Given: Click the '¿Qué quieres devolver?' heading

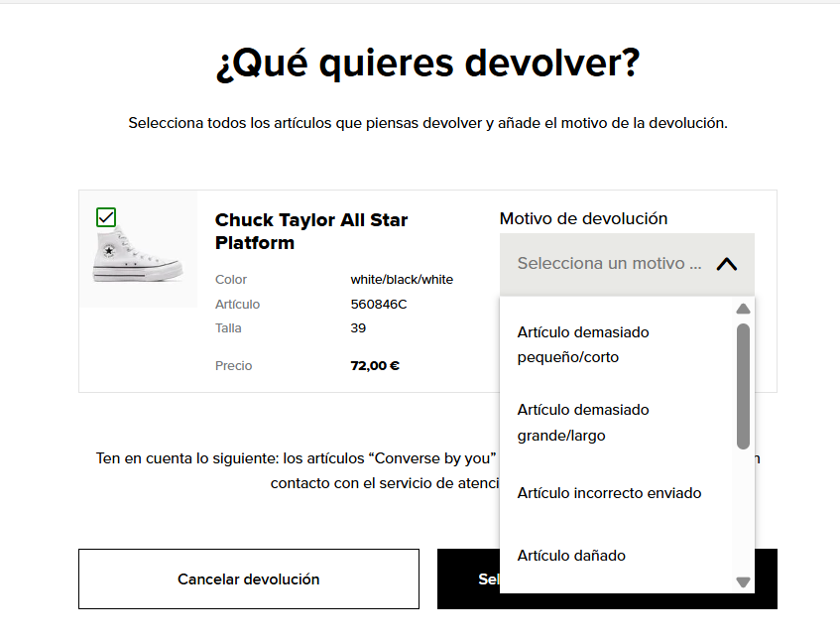Looking at the screenshot, I should (x=428, y=64).
